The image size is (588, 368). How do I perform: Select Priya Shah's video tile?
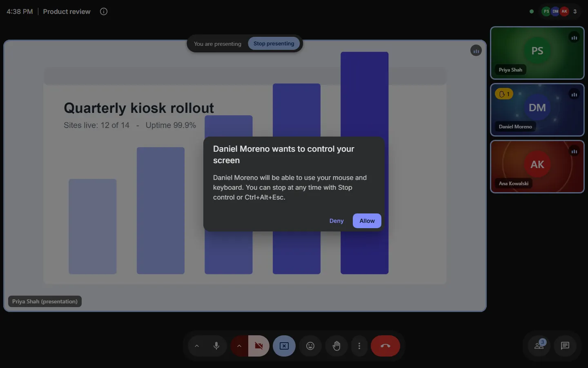pyautogui.click(x=537, y=53)
